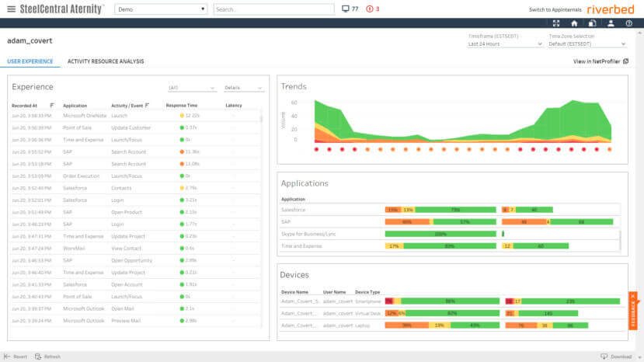Select SAP in Applications list
The height and width of the screenshot is (362, 644).
[286, 222]
